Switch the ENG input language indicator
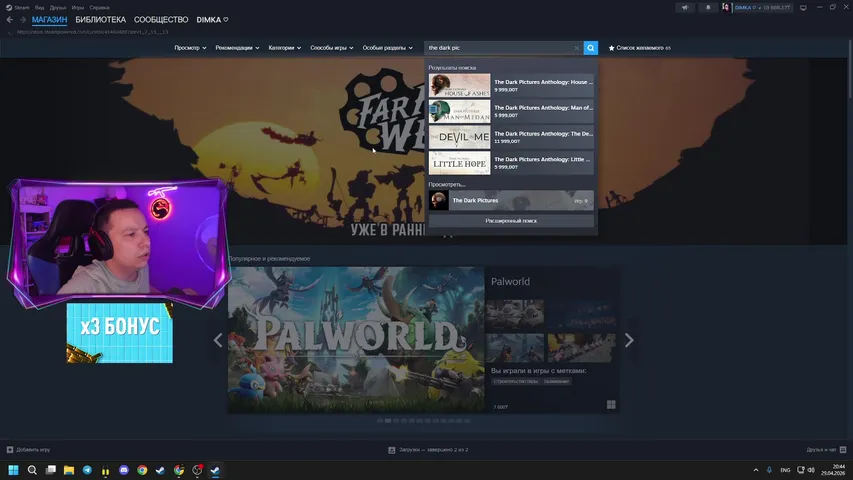Viewport: 853px width, 480px height. 785,470
